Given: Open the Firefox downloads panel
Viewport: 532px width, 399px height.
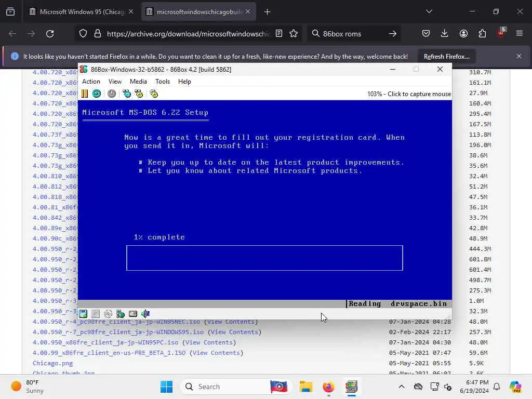Looking at the screenshot, I should (445, 34).
